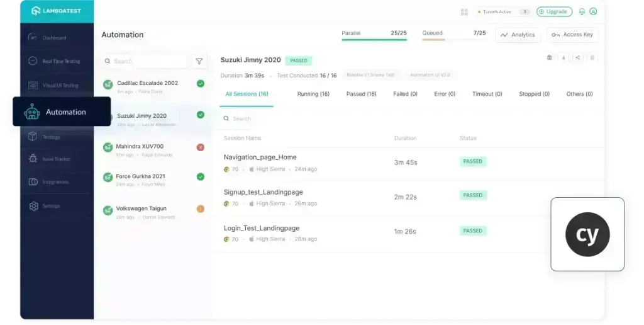Click the Cypress cy logo card
This screenshot has height=325, width=644.
point(587,234)
